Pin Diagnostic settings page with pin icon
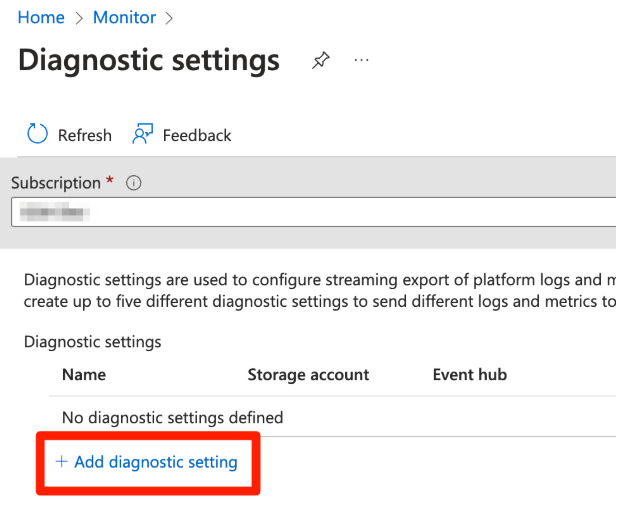617x506 pixels. 320,61
